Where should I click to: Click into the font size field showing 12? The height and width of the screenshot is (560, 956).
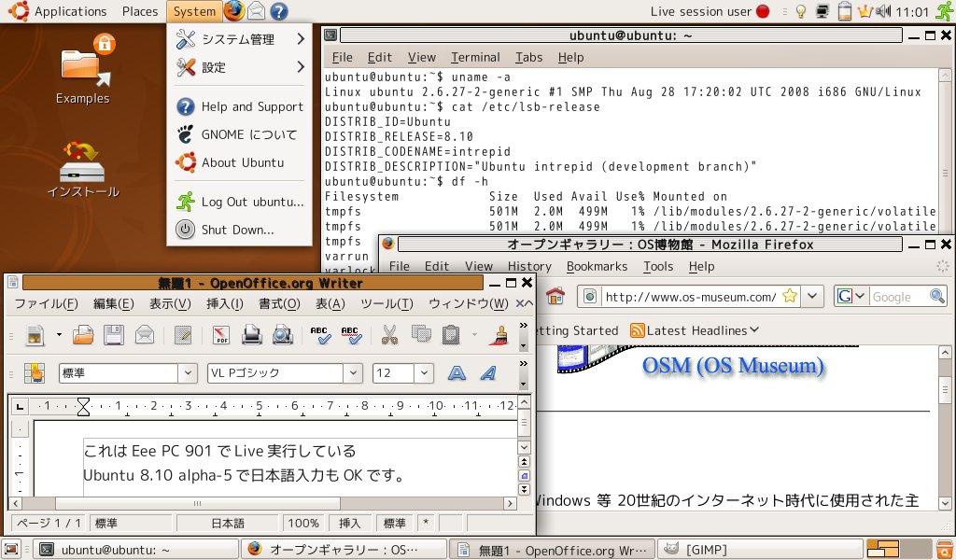coord(394,373)
